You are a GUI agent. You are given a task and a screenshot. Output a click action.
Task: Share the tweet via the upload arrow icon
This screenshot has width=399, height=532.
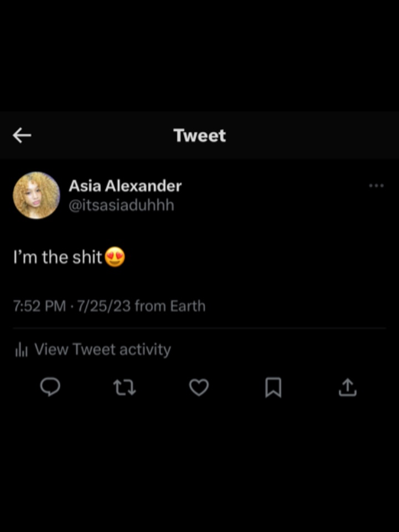[347, 387]
